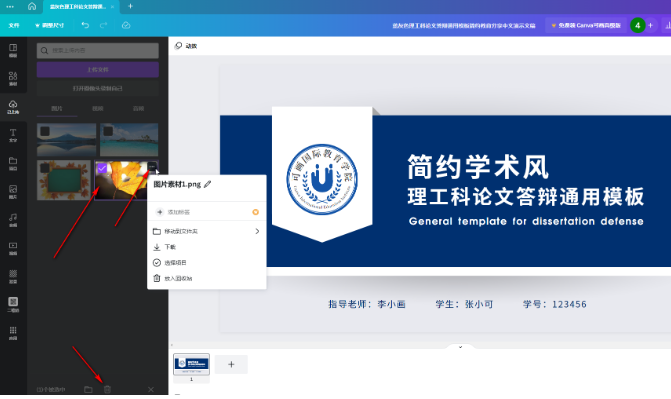This screenshot has height=399, width=671.
Task: Choose 下载 download from the menu
Action: pos(207,247)
